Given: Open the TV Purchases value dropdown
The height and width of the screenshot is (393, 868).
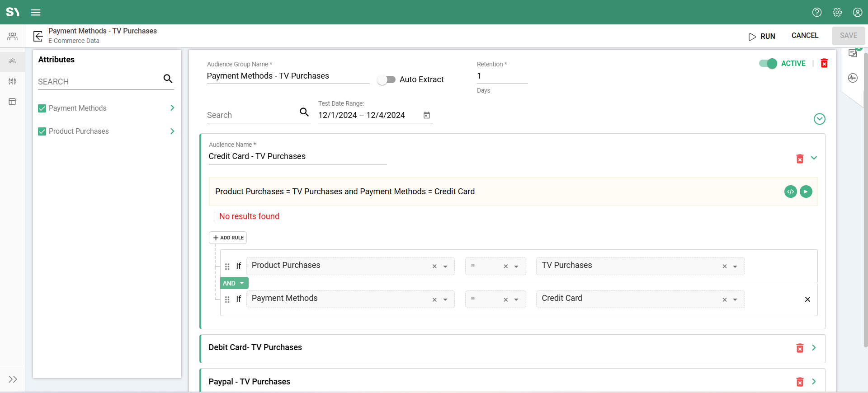Looking at the screenshot, I should pos(735,267).
